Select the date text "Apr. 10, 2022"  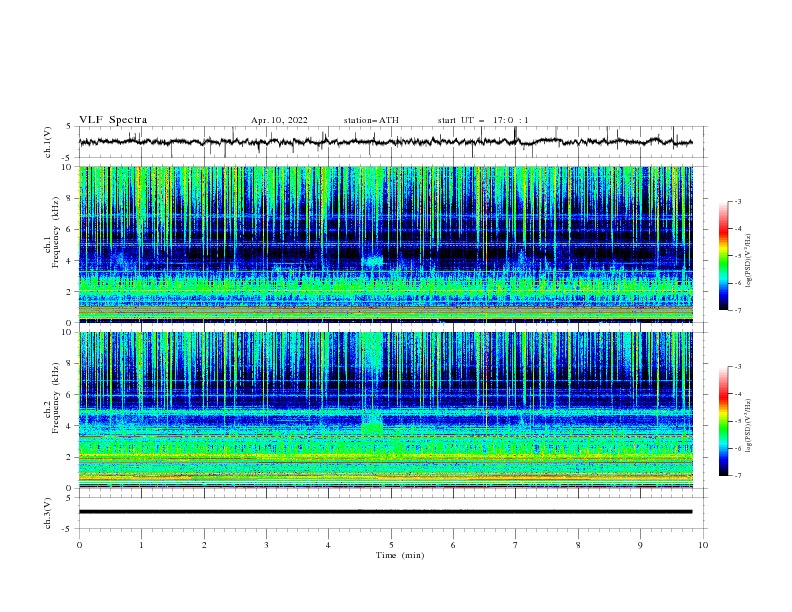coord(279,120)
